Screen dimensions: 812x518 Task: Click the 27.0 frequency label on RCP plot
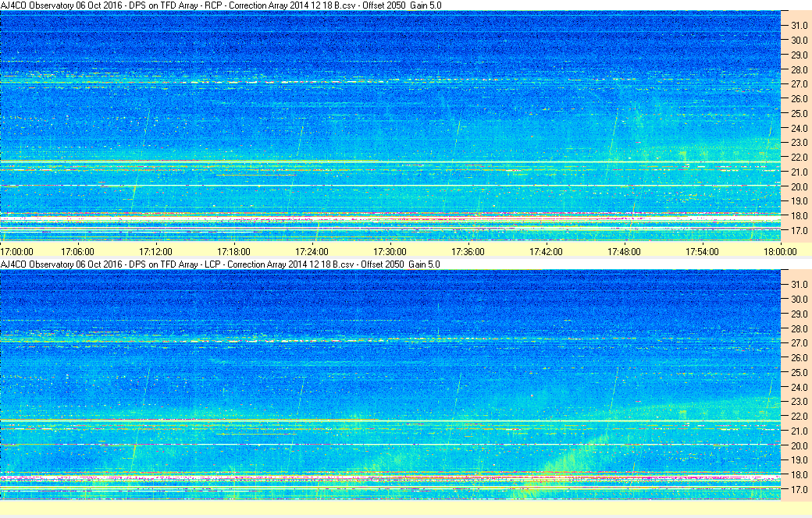(799, 83)
